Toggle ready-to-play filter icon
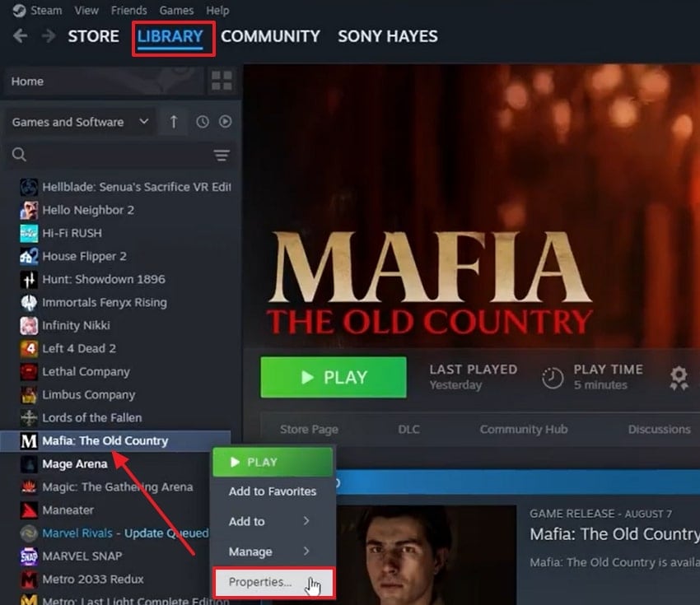The width and height of the screenshot is (700, 605). [x=226, y=121]
